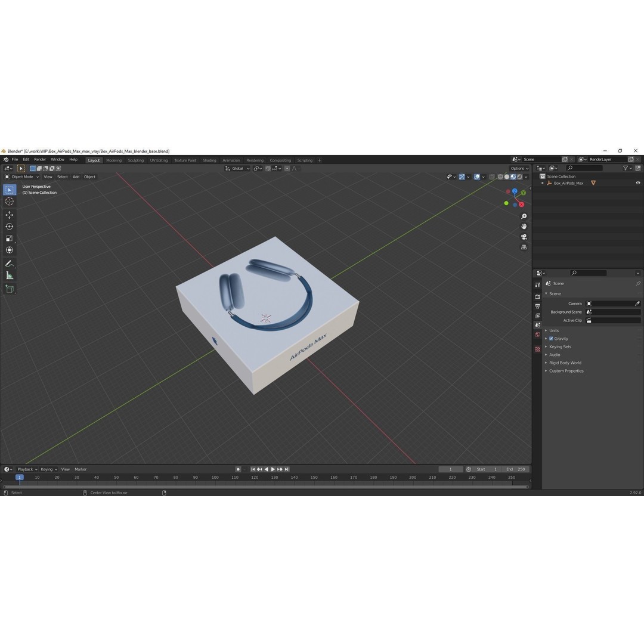The height and width of the screenshot is (644, 644).
Task: Switch to the UV Editing workspace tab
Action: pyautogui.click(x=159, y=160)
